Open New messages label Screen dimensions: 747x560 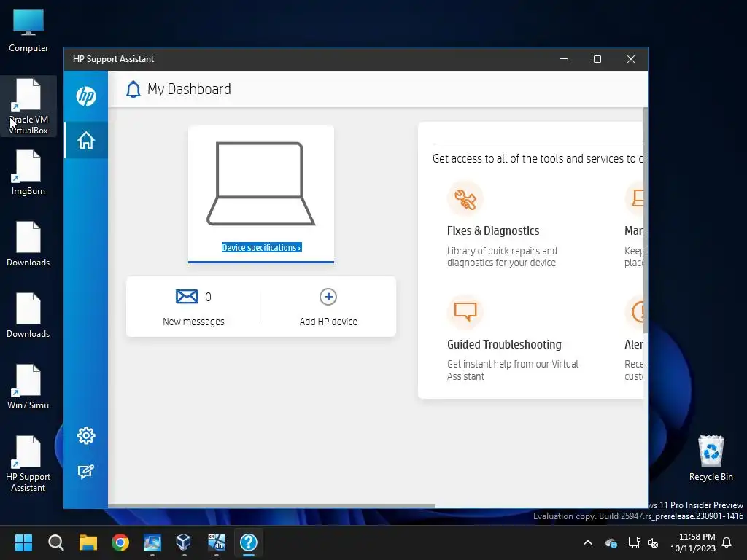point(193,322)
